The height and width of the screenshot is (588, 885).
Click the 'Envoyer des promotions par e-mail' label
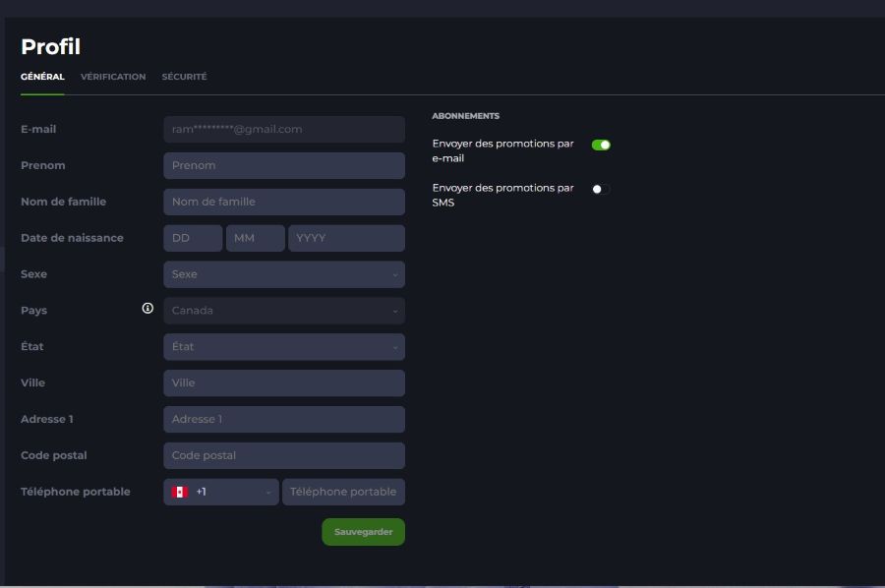(502, 150)
